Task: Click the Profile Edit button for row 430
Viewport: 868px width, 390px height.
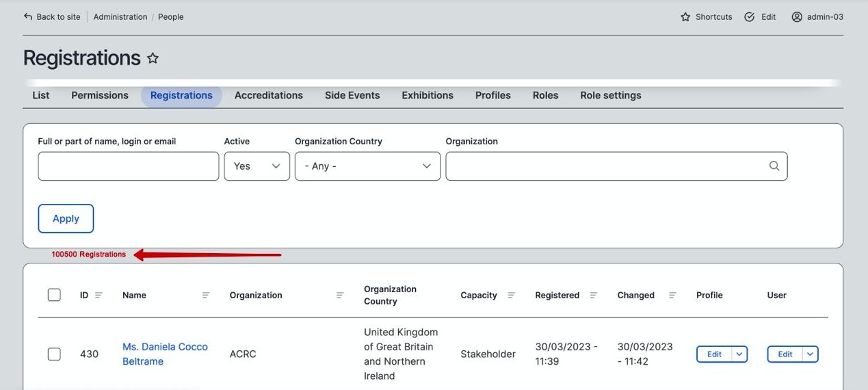Action: tap(714, 354)
